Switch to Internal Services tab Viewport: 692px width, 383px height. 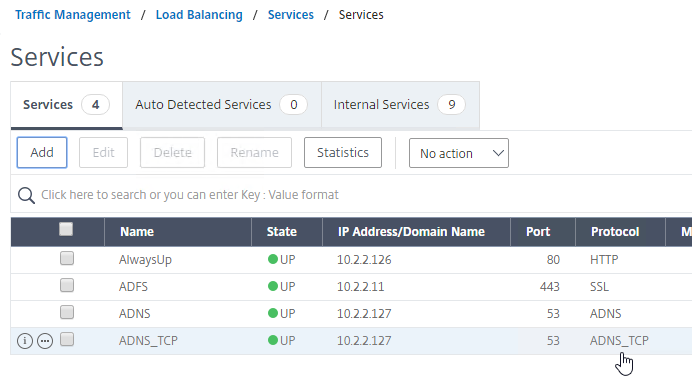coord(400,105)
